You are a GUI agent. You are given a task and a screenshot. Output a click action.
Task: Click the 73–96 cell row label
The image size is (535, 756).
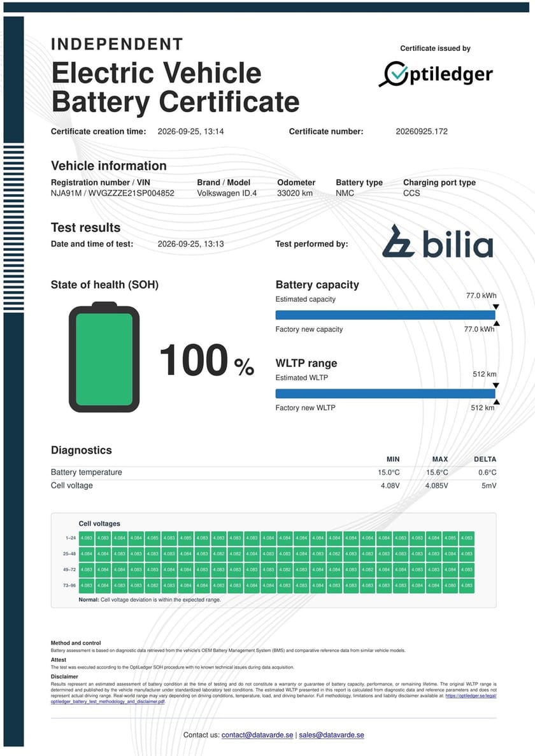click(x=69, y=585)
